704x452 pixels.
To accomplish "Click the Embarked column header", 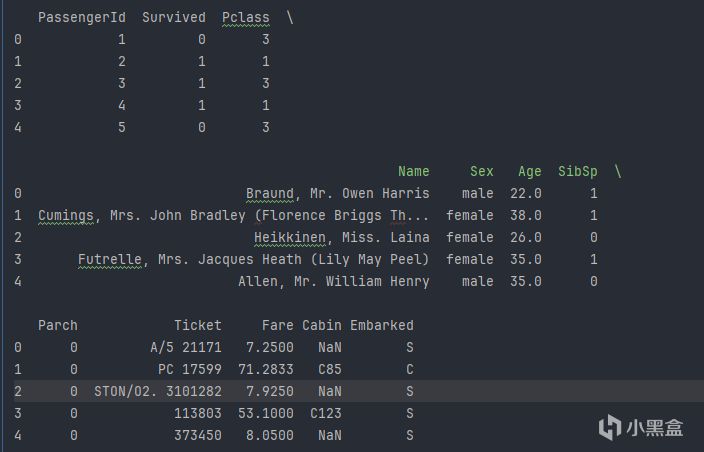I will pyautogui.click(x=382, y=325).
